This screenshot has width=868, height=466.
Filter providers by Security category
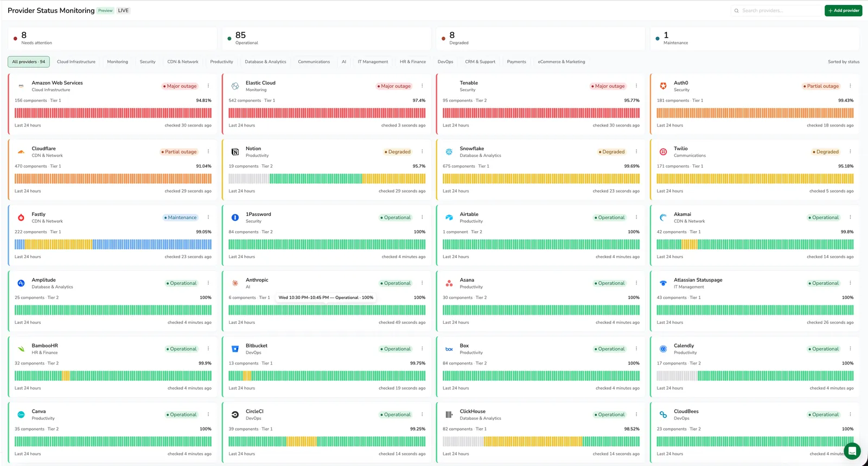pyautogui.click(x=148, y=62)
